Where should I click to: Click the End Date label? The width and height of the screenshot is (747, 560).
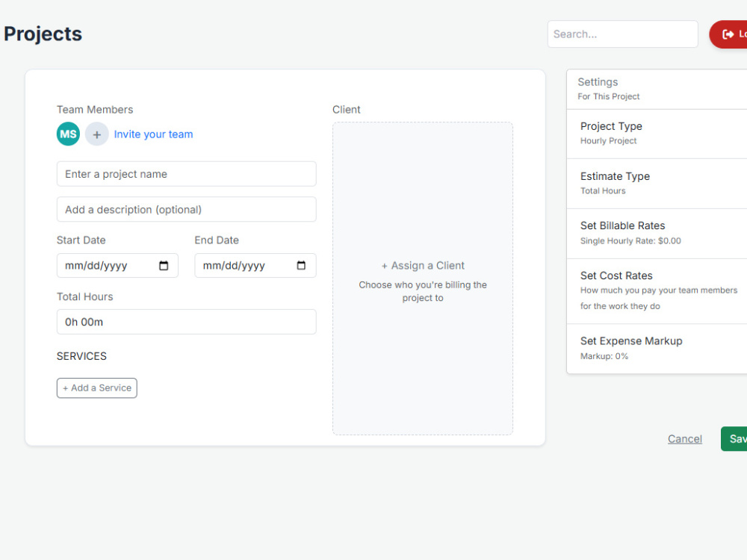click(x=217, y=240)
